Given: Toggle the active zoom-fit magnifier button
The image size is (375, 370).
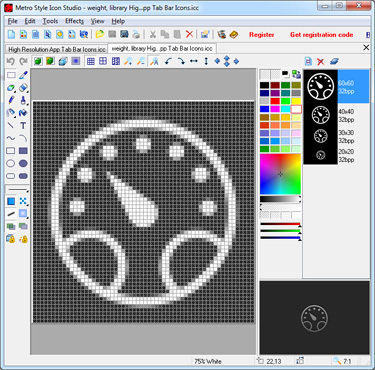Looking at the screenshot, I should pyautogui.click(x=154, y=61).
